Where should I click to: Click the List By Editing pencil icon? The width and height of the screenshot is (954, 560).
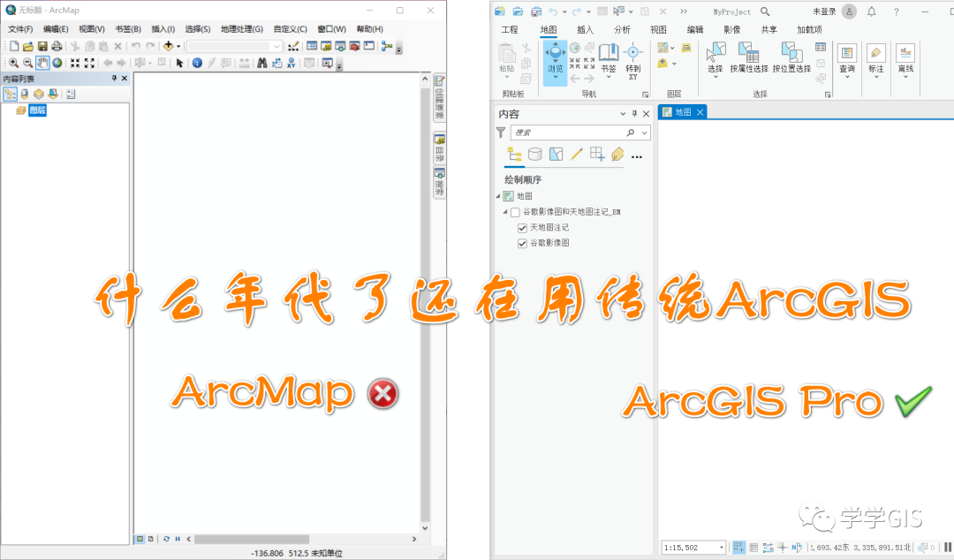pos(576,155)
